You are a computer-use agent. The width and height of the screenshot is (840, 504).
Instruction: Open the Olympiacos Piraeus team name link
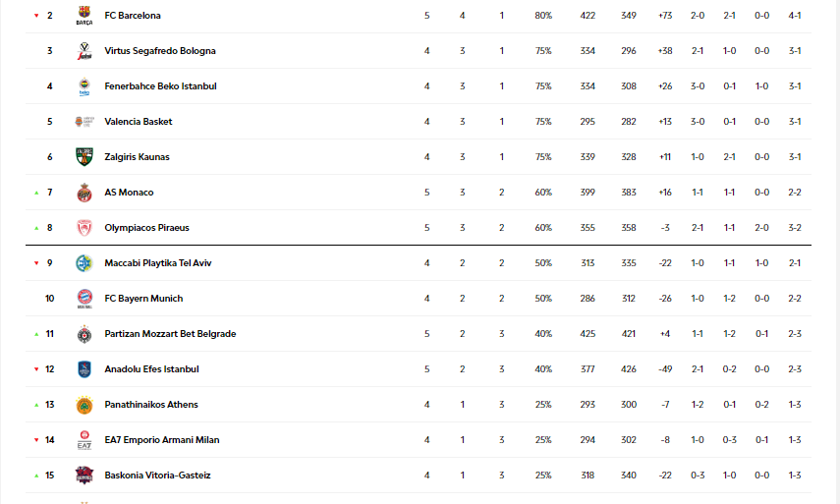(x=146, y=228)
